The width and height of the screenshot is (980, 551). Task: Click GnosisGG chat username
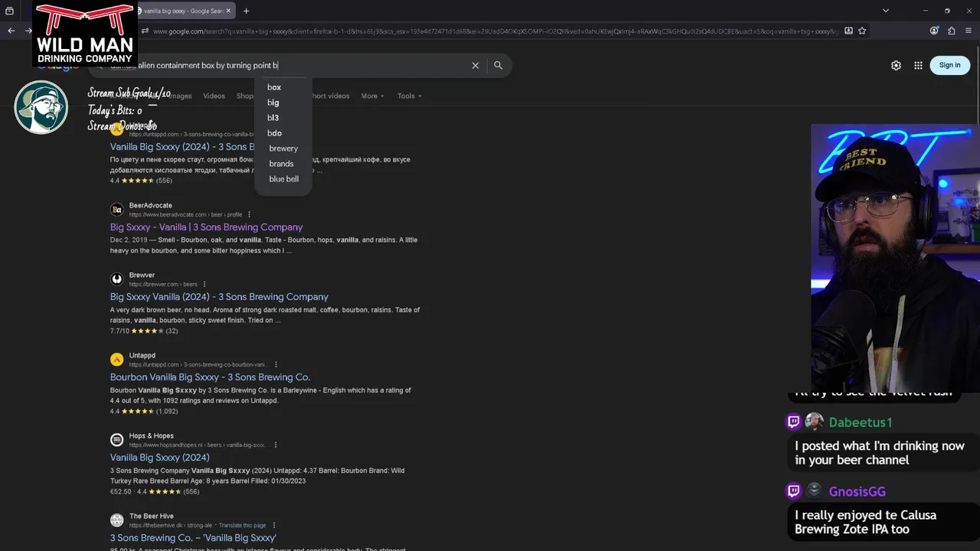coord(857,491)
